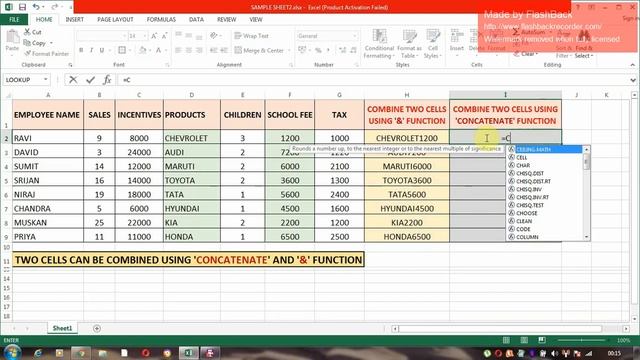The width and height of the screenshot is (640, 360).
Task: Click the Increase Indent icon
Action: click(224, 50)
